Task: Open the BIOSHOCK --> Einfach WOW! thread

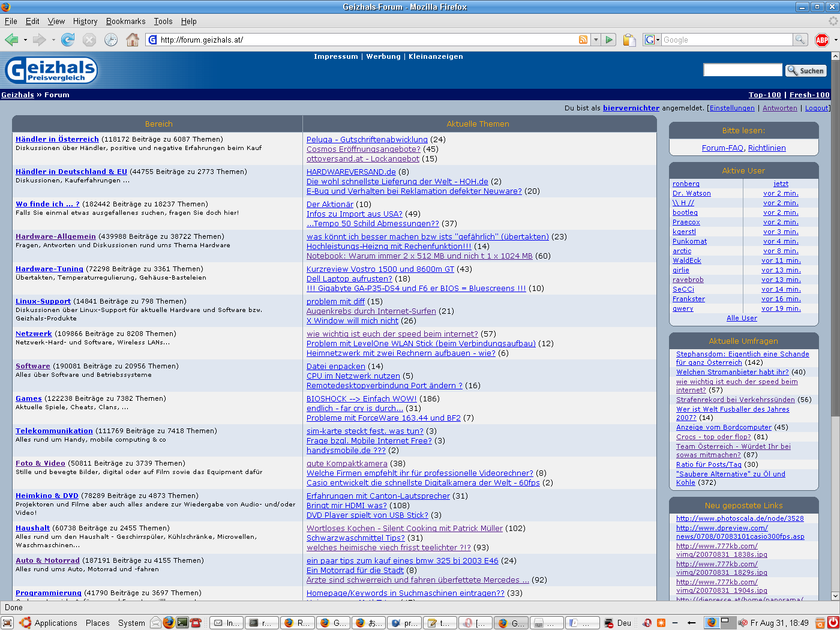Action: 361,398
